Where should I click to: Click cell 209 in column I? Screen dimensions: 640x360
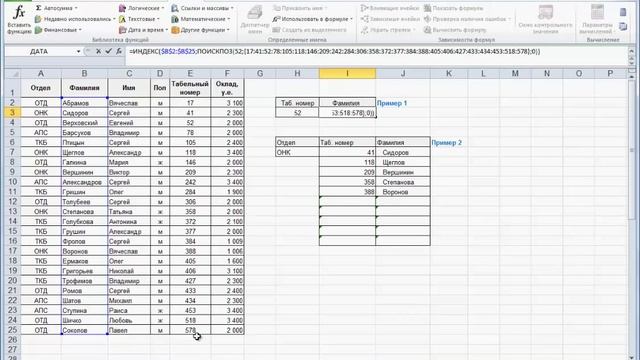[x=347, y=172]
